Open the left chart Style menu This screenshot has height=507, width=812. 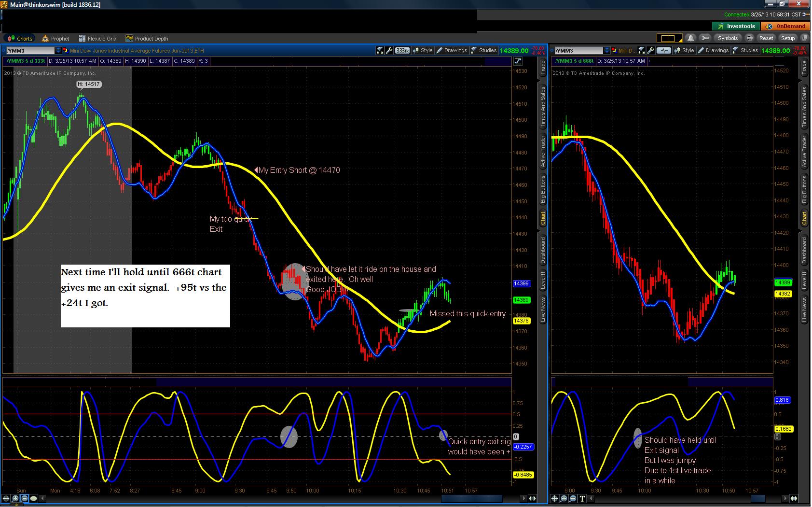click(x=423, y=50)
